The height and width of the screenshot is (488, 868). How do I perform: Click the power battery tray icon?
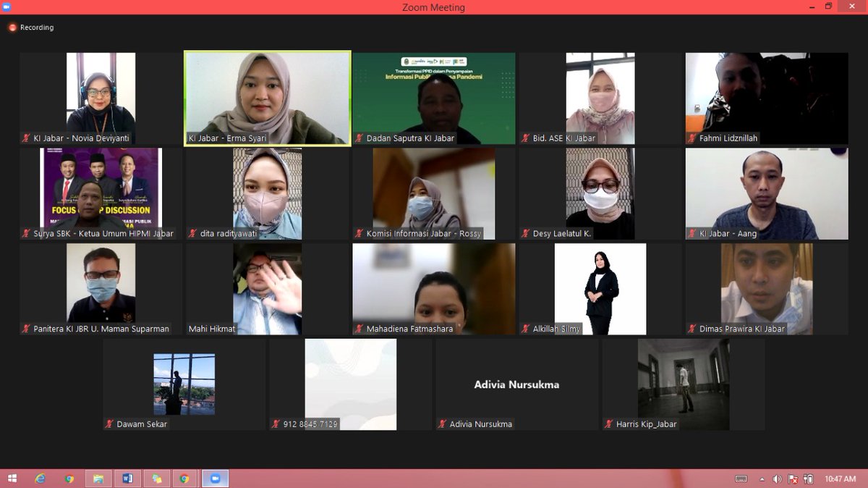point(808,479)
